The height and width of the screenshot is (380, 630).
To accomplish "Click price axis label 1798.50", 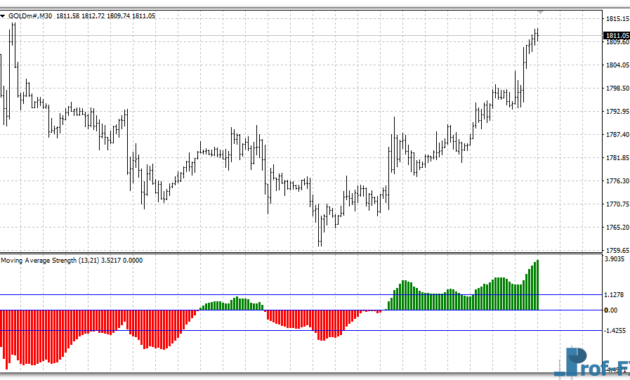I will [x=617, y=88].
